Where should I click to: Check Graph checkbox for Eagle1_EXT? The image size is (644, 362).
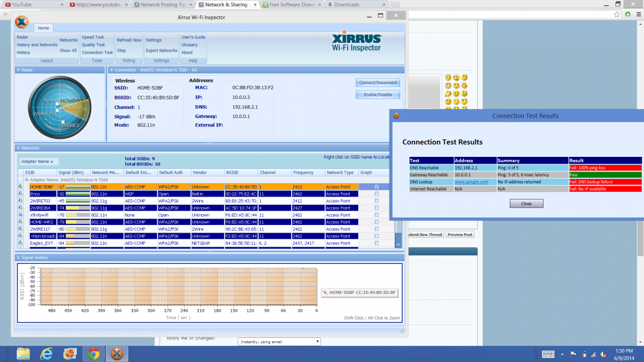pyautogui.click(x=377, y=243)
